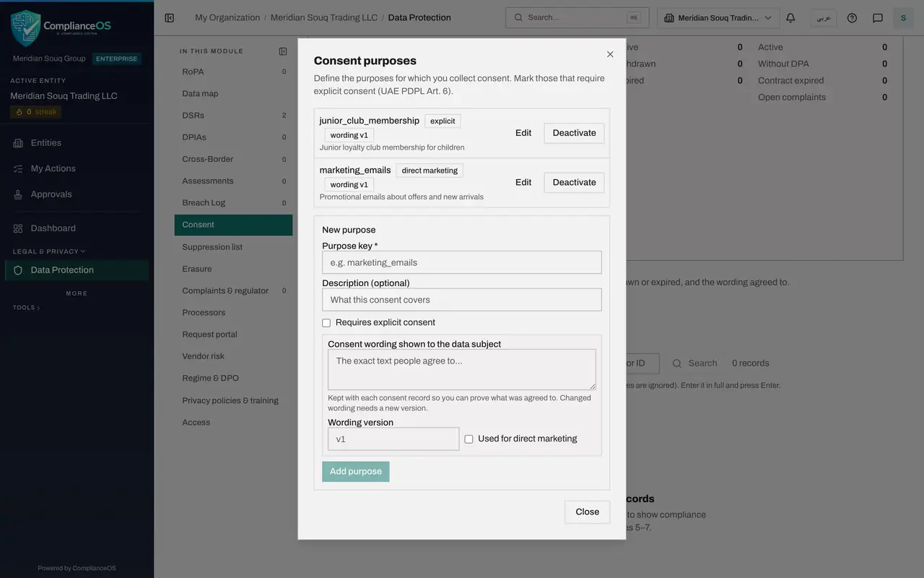Screen dimensions: 924x578
Task: Focus the Consent wording text area
Action: [x=462, y=369]
